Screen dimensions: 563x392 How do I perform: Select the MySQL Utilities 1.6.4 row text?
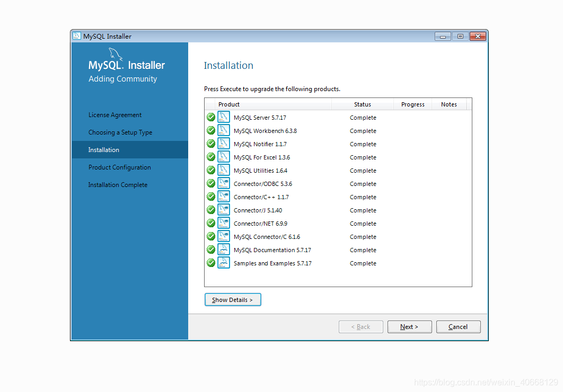tap(261, 171)
